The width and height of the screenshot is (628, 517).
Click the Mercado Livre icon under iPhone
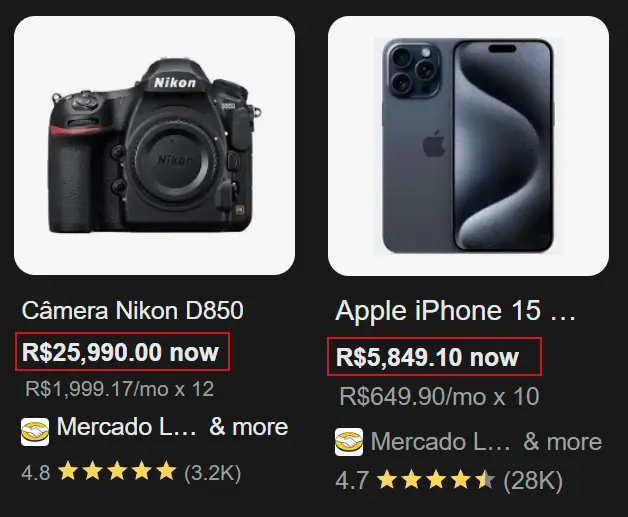pyautogui.click(x=349, y=442)
